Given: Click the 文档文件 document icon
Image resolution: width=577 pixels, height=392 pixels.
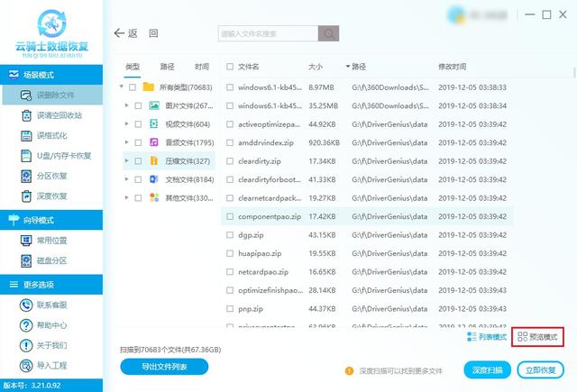Looking at the screenshot, I should [154, 179].
